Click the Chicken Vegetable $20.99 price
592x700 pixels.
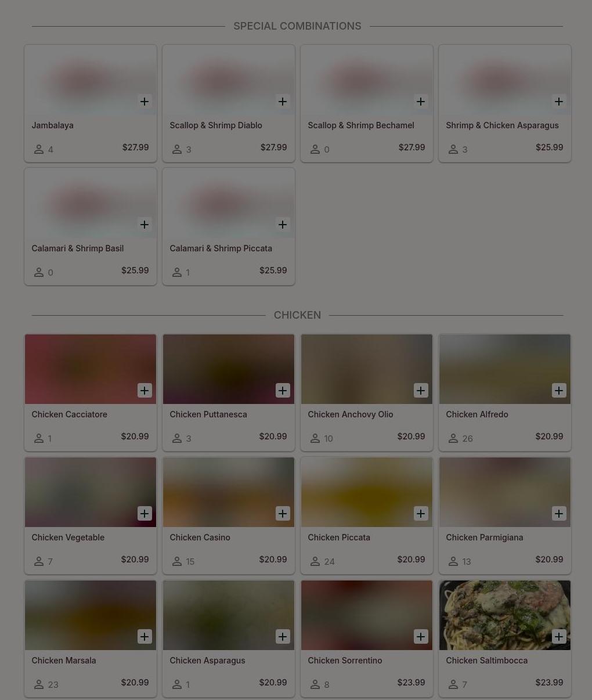(x=135, y=560)
